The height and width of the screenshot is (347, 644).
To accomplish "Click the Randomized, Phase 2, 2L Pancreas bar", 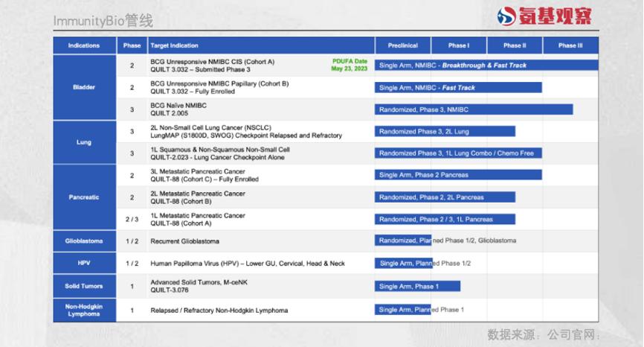I will tap(445, 197).
